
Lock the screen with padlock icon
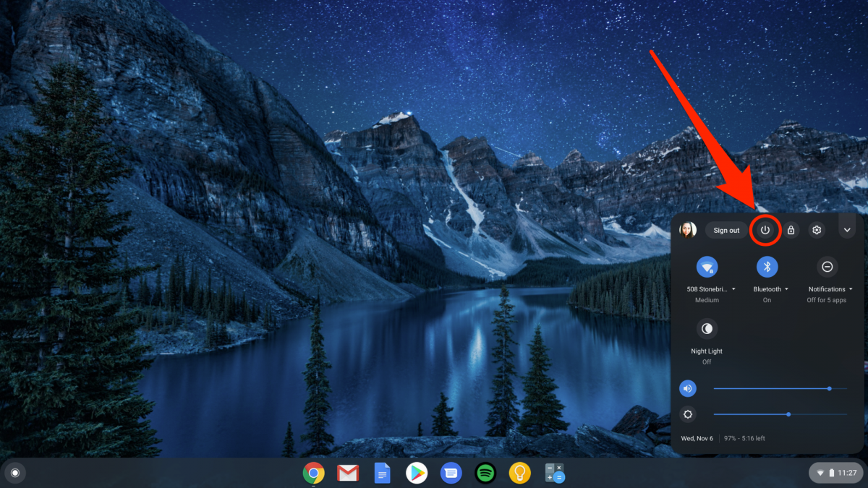pos(791,230)
